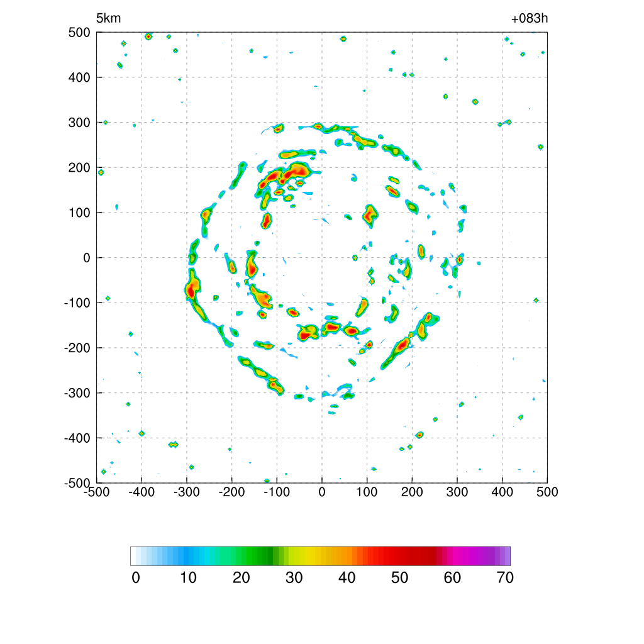644x644 pixels.
Task: Click the '5km' label above the plot
Action: 108,18
